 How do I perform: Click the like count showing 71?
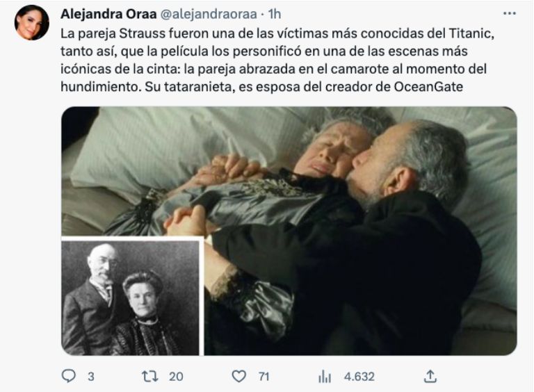click(x=264, y=377)
